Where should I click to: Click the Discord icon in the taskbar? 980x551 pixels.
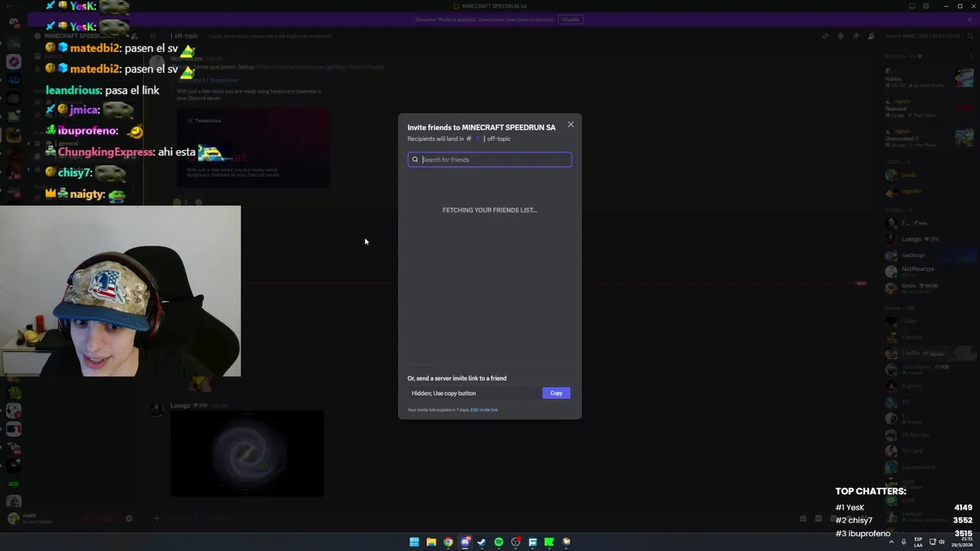465,542
